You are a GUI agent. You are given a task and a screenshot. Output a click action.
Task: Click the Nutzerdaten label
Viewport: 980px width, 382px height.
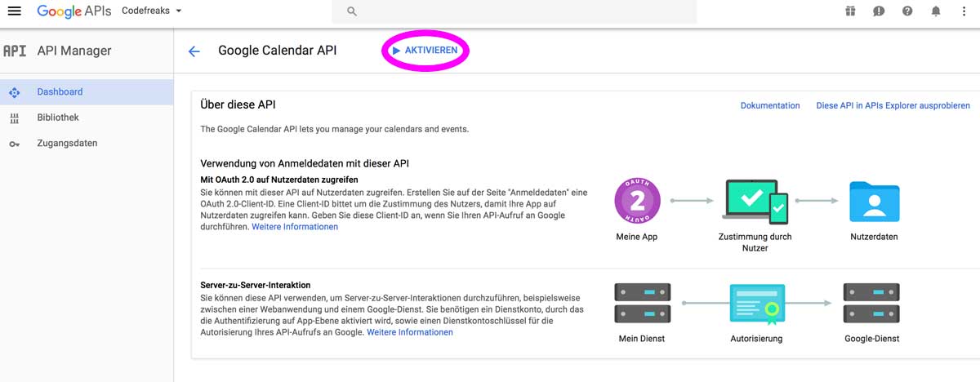click(x=874, y=237)
